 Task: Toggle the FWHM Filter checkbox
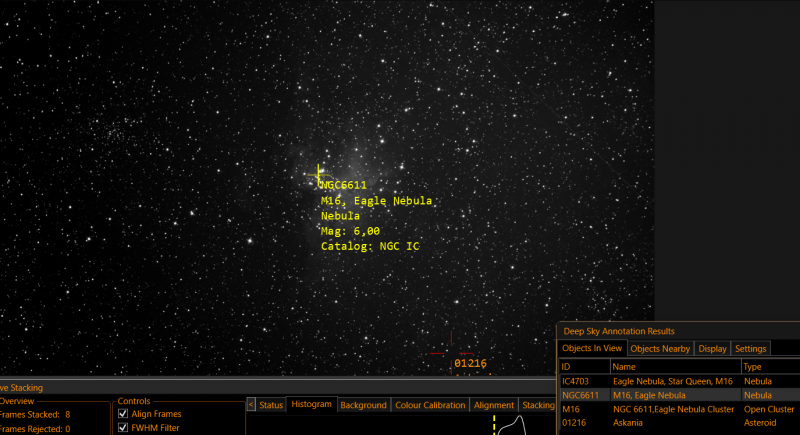click(x=123, y=427)
